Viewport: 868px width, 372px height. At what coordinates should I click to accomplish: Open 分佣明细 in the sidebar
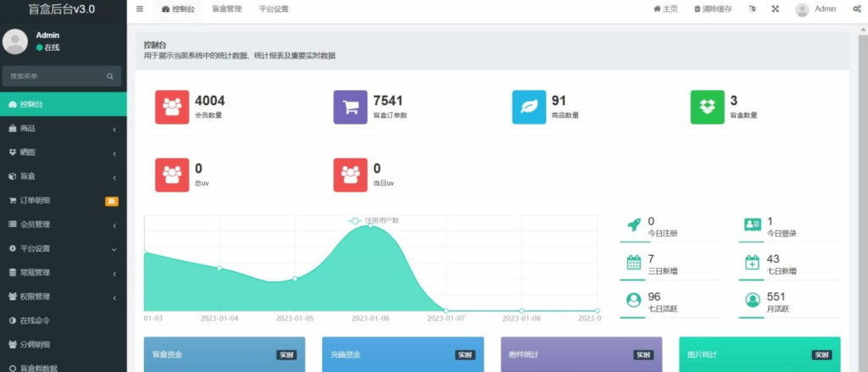pos(63,344)
